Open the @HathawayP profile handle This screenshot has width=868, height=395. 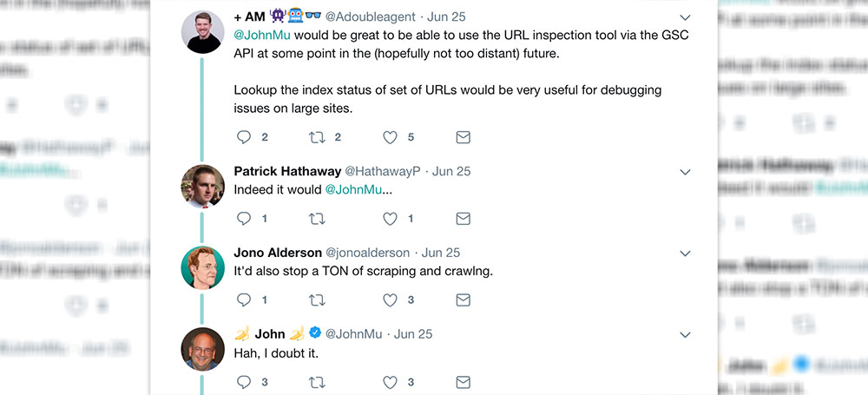[383, 172]
